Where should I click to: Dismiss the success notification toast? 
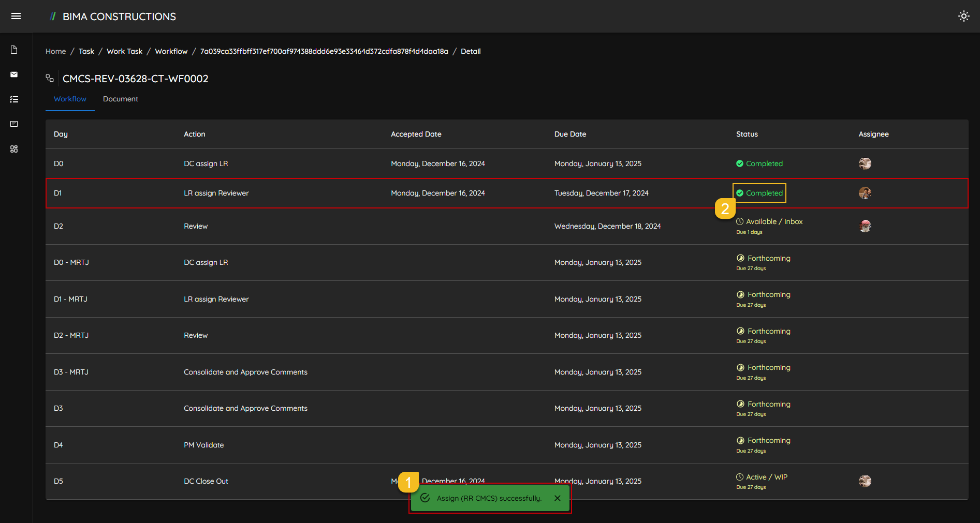click(557, 498)
